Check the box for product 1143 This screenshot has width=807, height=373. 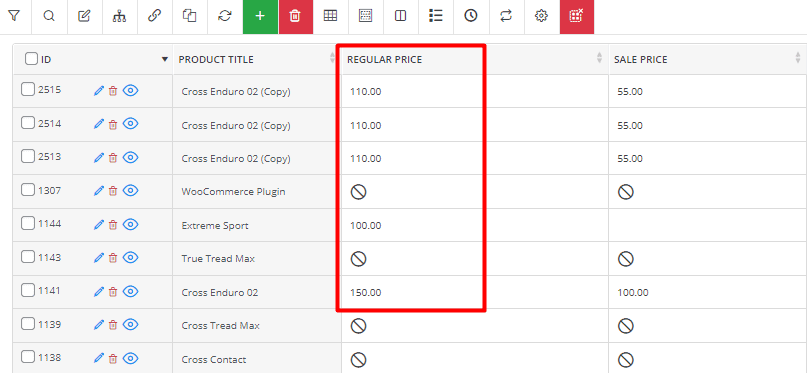[28, 257]
